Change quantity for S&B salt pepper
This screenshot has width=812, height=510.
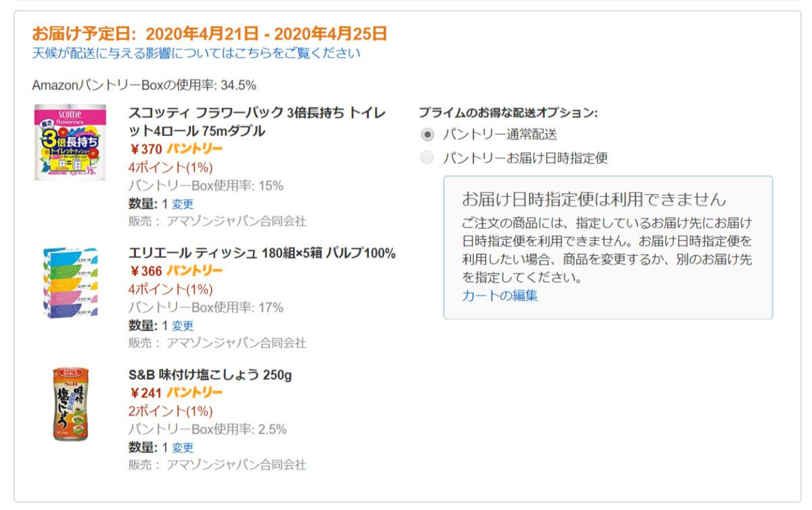point(182,447)
